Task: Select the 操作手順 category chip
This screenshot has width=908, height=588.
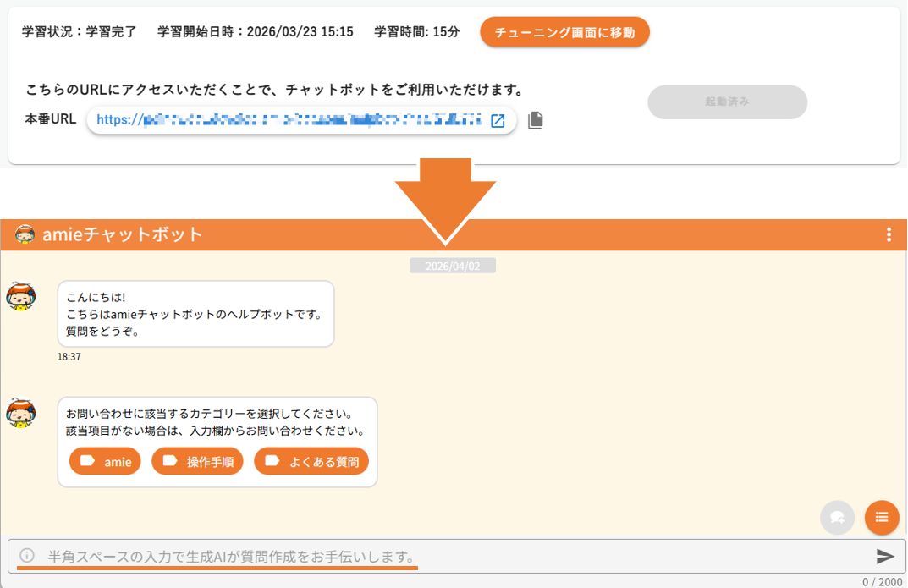Action: (198, 461)
